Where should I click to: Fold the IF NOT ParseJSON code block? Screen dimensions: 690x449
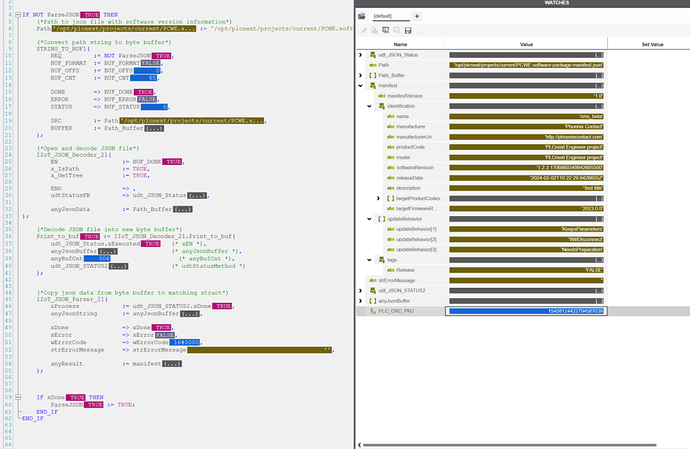pyautogui.click(x=17, y=17)
